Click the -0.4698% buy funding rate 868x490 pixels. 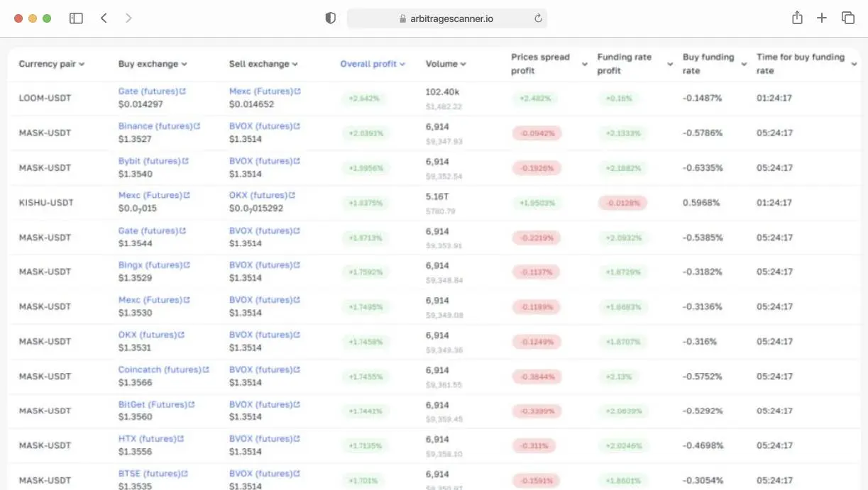(x=703, y=446)
